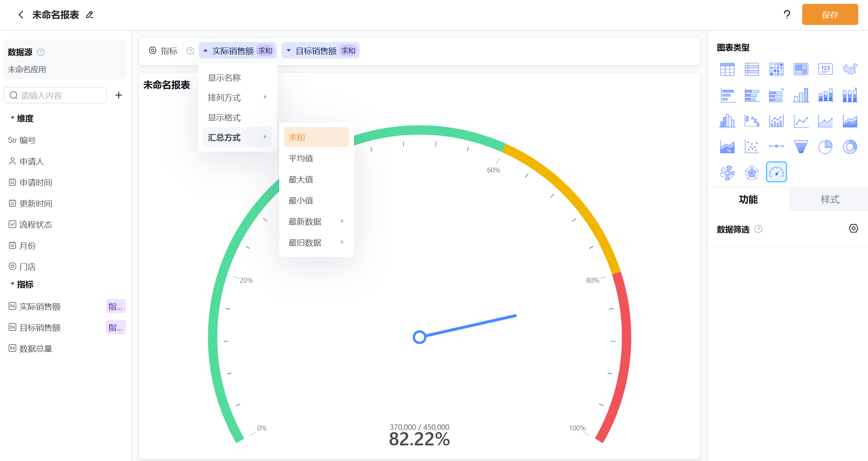The image size is (868, 461).
Task: Select the donut ring chart icon
Action: [x=850, y=147]
